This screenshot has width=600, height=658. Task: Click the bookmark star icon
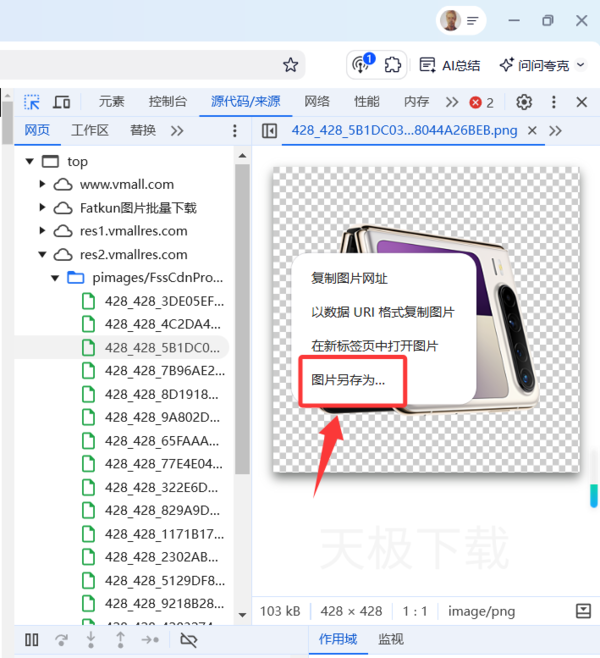290,64
